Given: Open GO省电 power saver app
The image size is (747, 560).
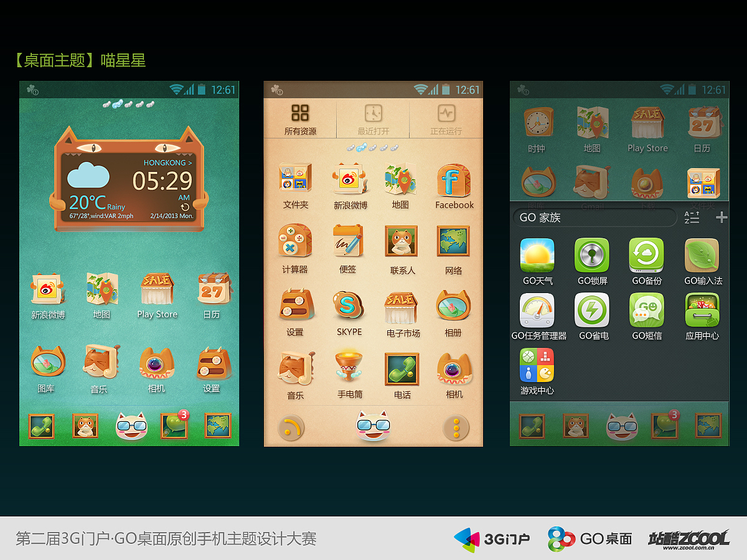Looking at the screenshot, I should click(x=592, y=310).
